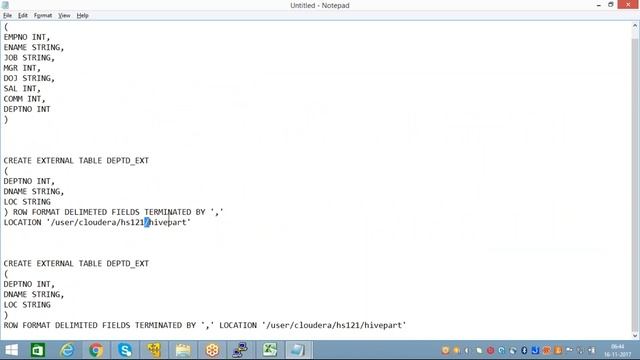
Task: Open Excel from the taskbar
Action: pos(270,350)
